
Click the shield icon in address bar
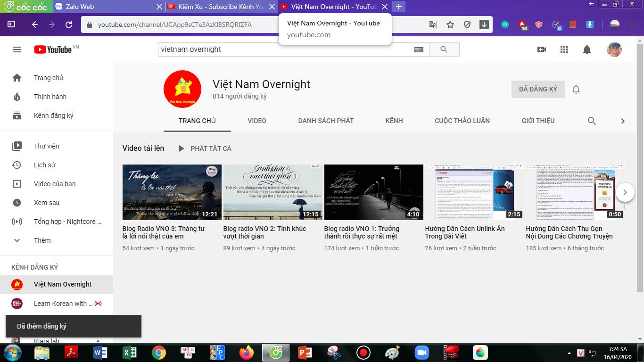pos(467,25)
